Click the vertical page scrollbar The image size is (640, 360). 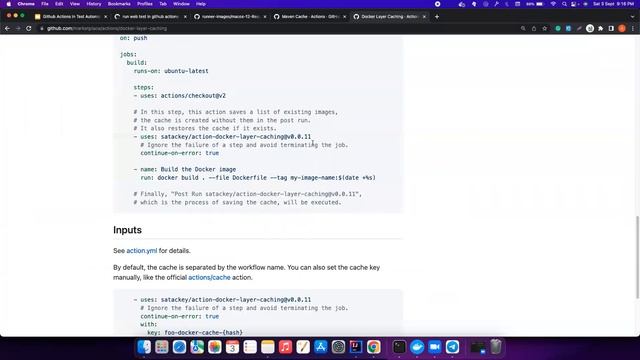coord(637,257)
